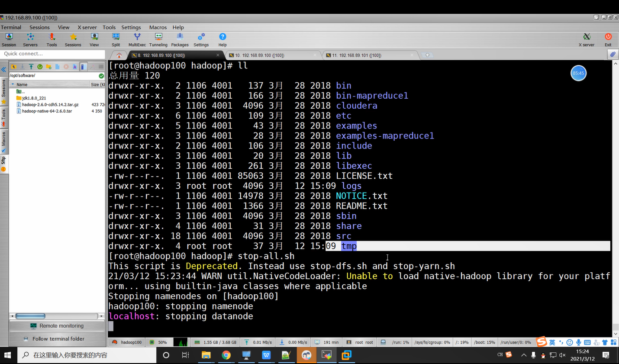619x364 pixels.
Task: Open the Sessions vertical side tab
Action: pyautogui.click(x=4, y=91)
